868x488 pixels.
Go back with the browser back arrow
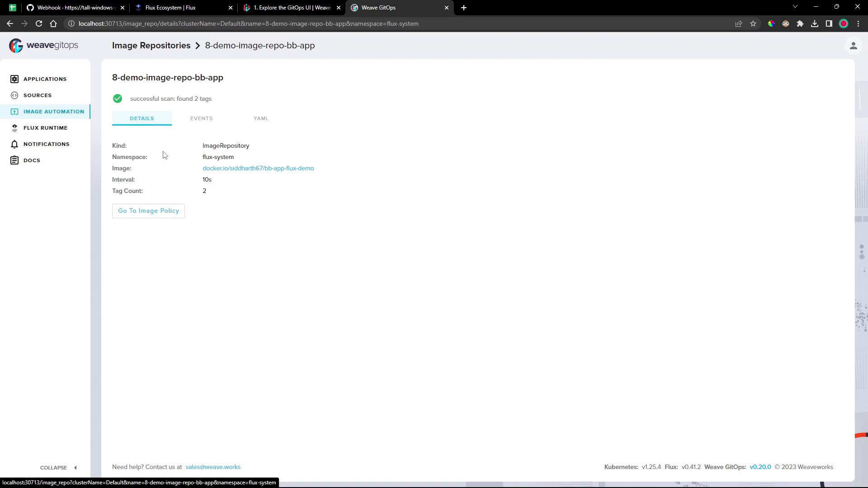[x=10, y=23]
